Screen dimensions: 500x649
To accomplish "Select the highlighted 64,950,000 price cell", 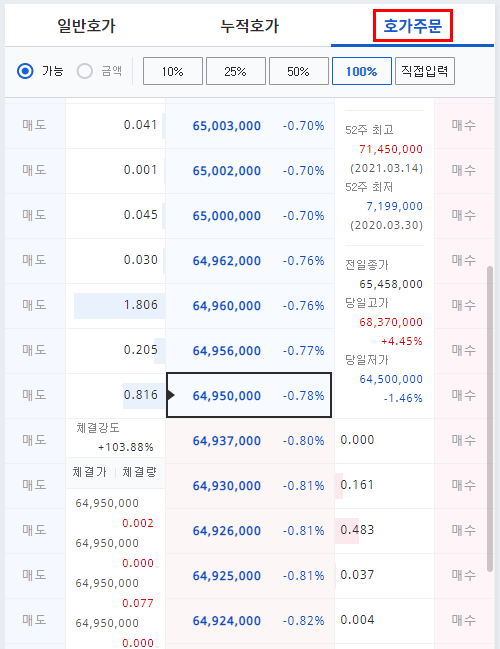I will click(249, 395).
